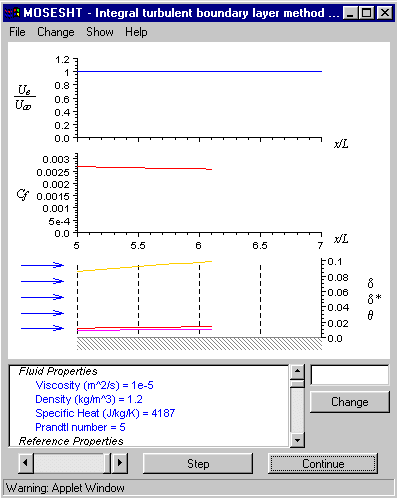Click the horizontal slider track
Viewport: 397px width, 498px height.
pyautogui.click(x=68, y=463)
